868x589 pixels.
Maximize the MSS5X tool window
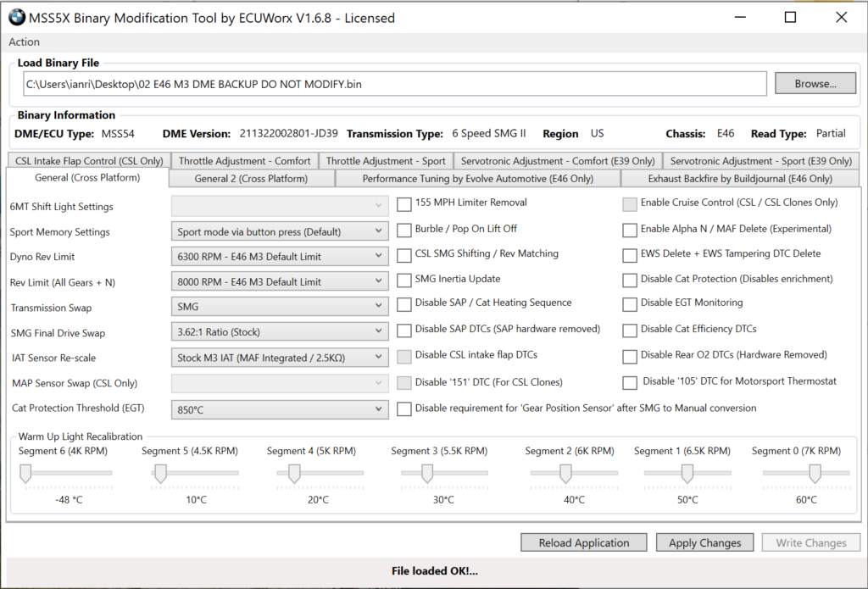[791, 18]
